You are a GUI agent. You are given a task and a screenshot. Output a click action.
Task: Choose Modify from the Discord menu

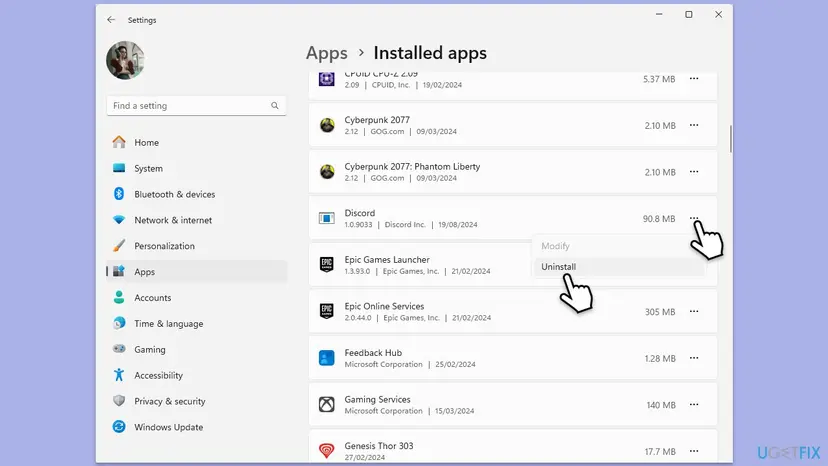(x=619, y=246)
